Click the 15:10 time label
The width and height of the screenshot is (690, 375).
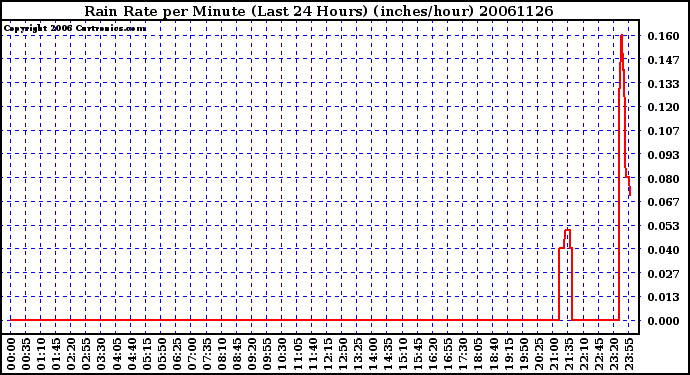point(403,354)
